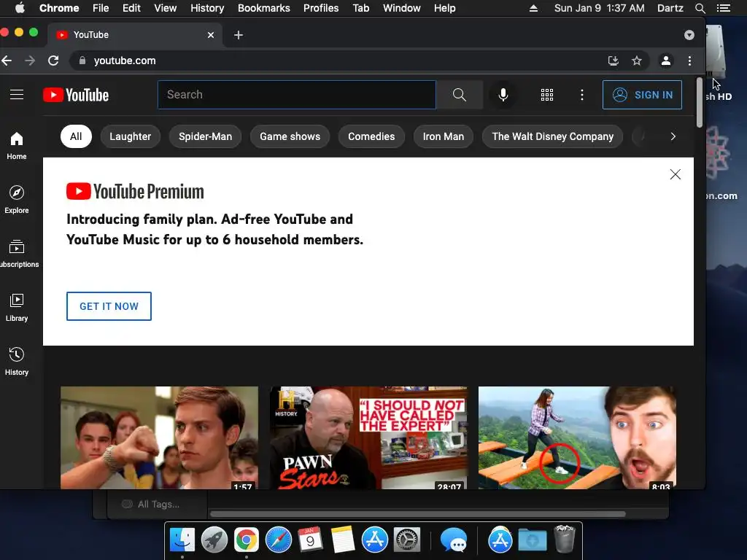Open the Window menu
The image size is (747, 560).
[402, 8]
